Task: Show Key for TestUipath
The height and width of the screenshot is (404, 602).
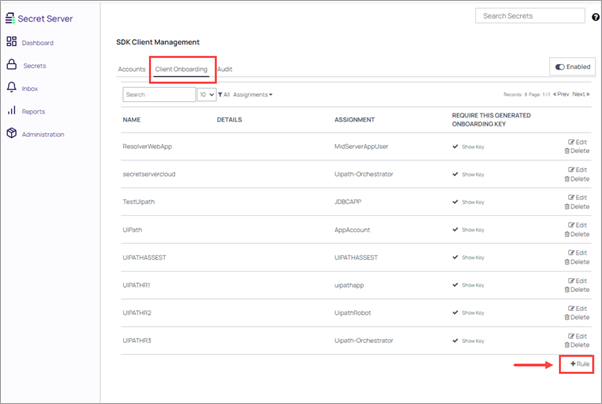Action: pyautogui.click(x=473, y=202)
